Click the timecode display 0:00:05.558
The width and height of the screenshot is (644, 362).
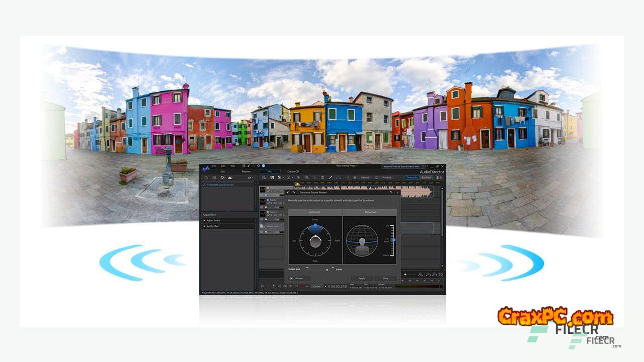tap(338, 286)
